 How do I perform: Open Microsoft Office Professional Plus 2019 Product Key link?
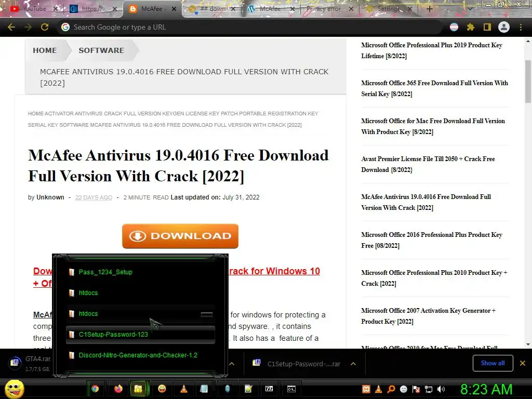click(x=432, y=50)
